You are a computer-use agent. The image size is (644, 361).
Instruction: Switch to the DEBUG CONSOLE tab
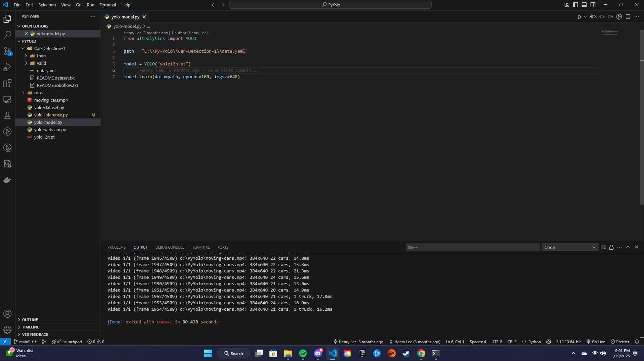[170, 247]
